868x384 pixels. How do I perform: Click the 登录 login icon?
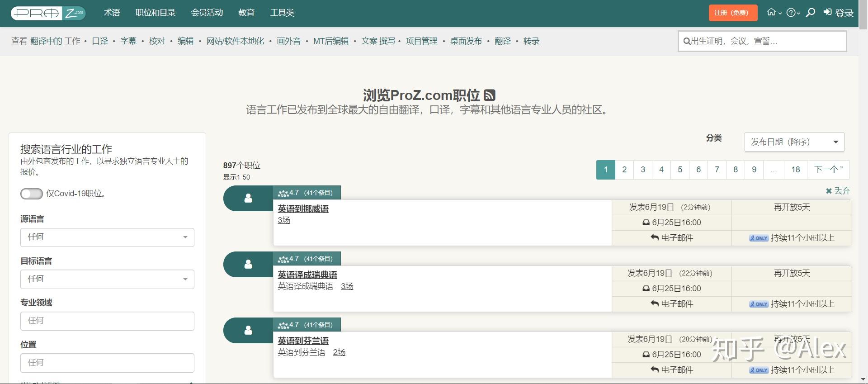[x=828, y=12]
